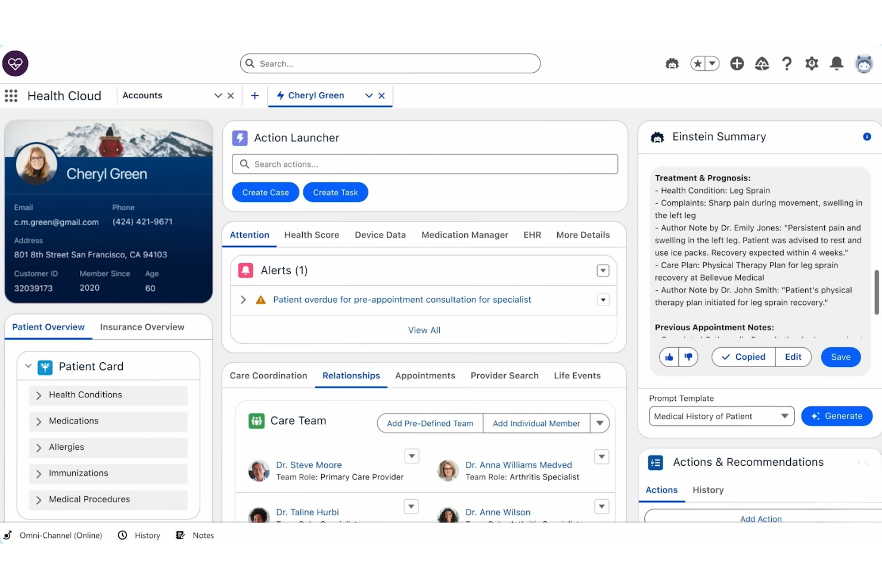This screenshot has height=588, width=882.
Task: Switch to the Care Coordination tab
Action: [269, 376]
